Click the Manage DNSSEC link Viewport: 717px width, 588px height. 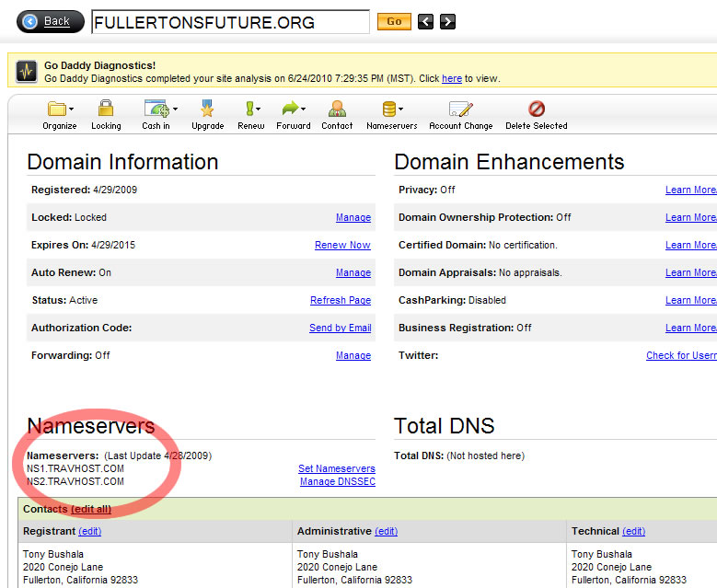(337, 481)
